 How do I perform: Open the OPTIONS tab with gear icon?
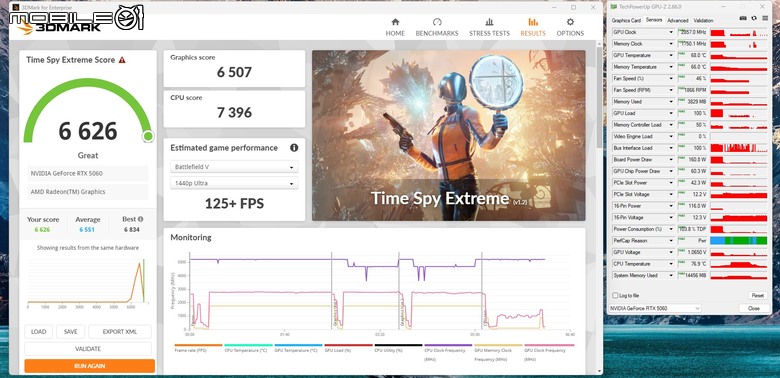(570, 27)
